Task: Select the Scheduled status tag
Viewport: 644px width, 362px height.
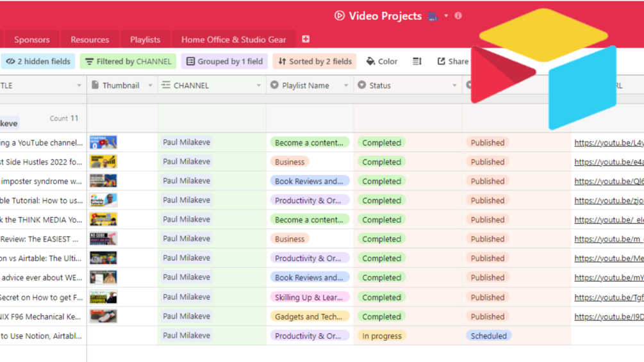Action: [488, 336]
